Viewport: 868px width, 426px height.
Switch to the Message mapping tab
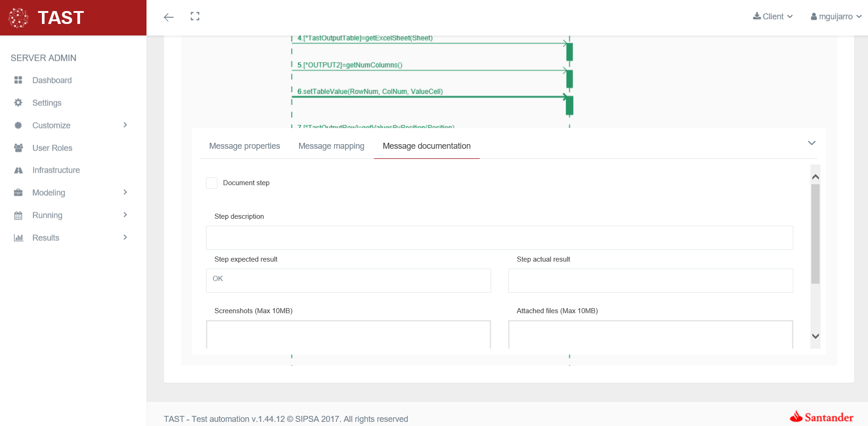click(x=331, y=146)
